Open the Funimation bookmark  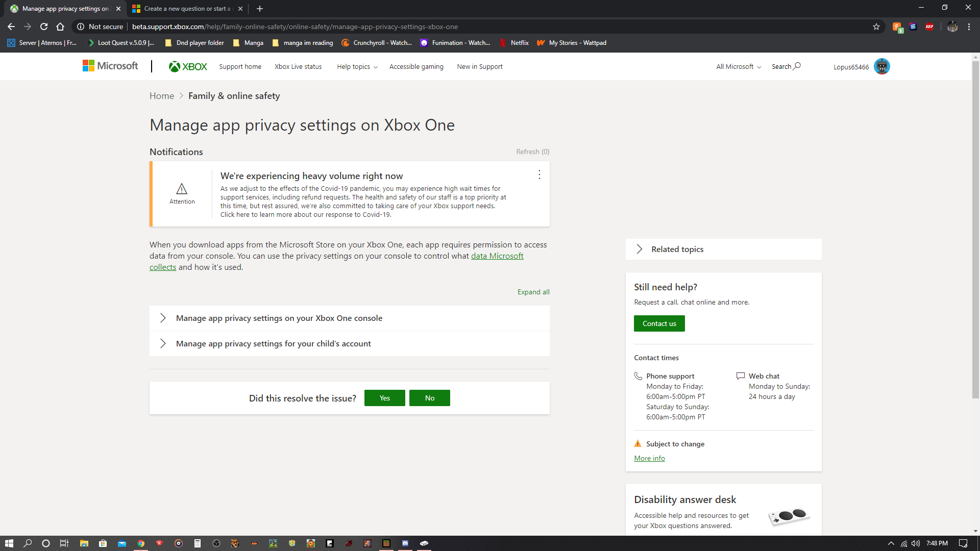pos(455,43)
